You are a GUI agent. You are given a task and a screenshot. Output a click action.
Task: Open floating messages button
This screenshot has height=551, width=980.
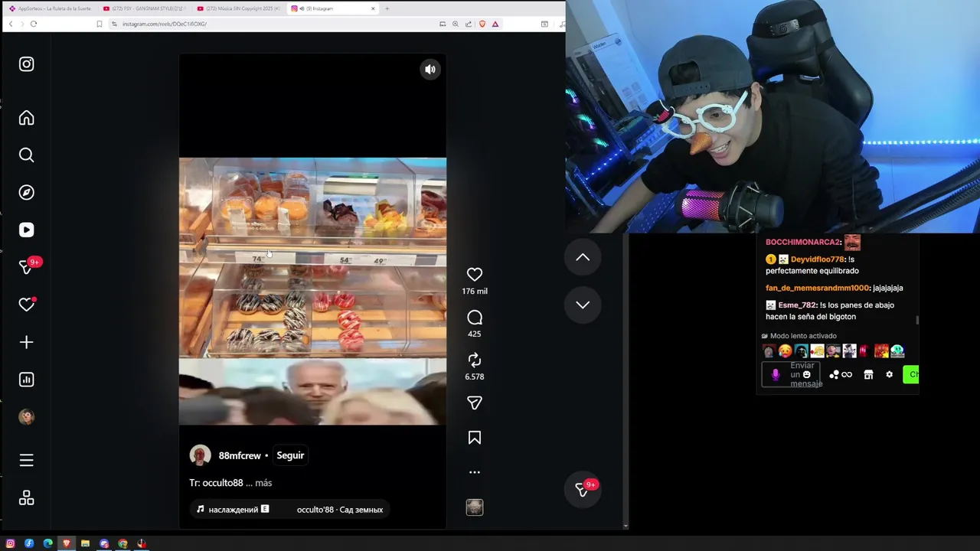(583, 491)
